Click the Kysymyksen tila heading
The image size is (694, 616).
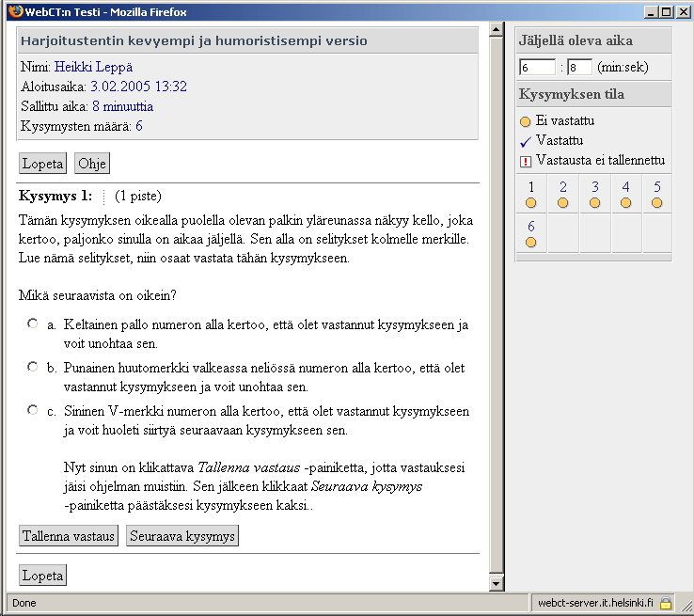(572, 94)
